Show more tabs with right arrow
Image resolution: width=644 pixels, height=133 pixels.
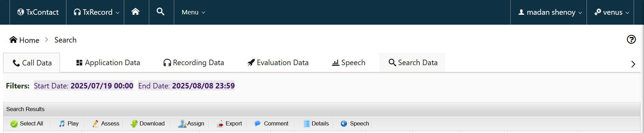point(633,64)
